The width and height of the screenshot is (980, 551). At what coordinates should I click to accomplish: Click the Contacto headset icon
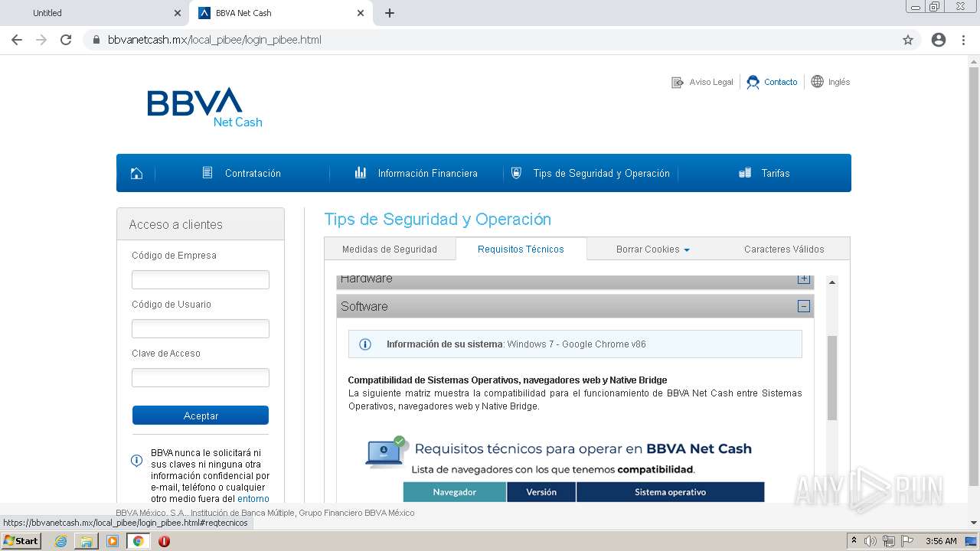point(753,82)
